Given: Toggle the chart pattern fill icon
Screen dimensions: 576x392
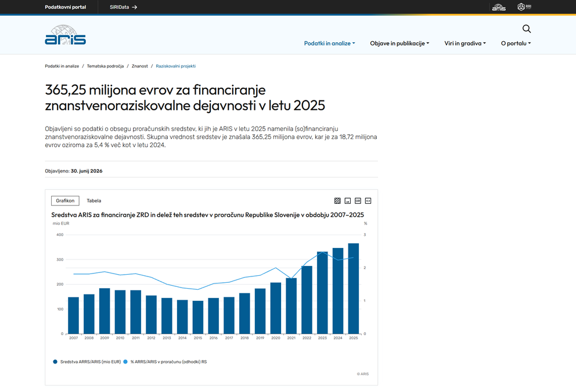Looking at the screenshot, I should click(x=337, y=200).
